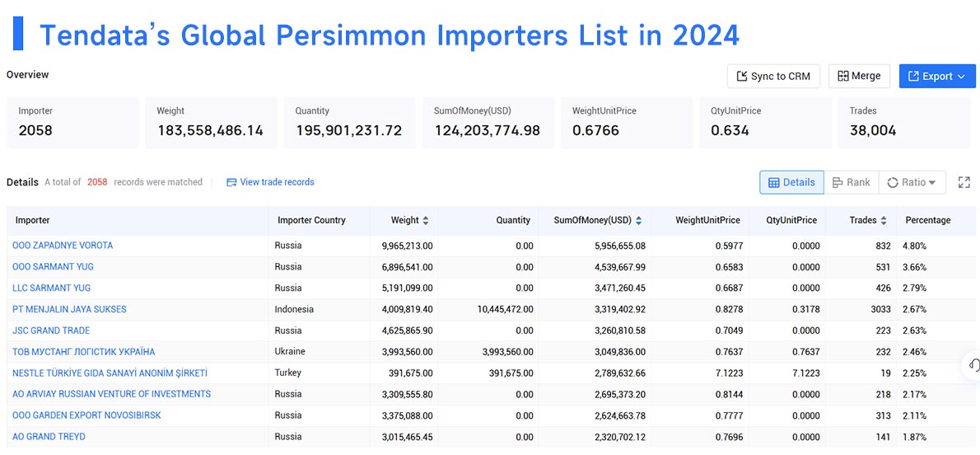
Task: Click weight value 391,675.00 in Weight column
Action: point(411,373)
